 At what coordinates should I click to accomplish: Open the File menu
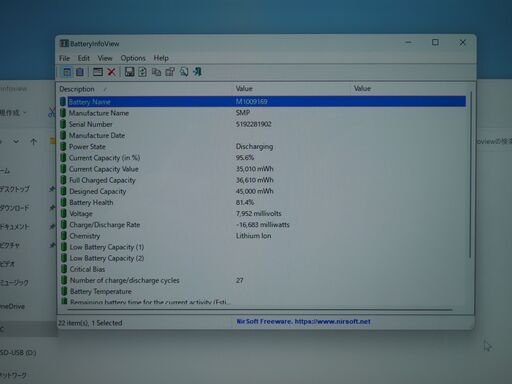64,58
